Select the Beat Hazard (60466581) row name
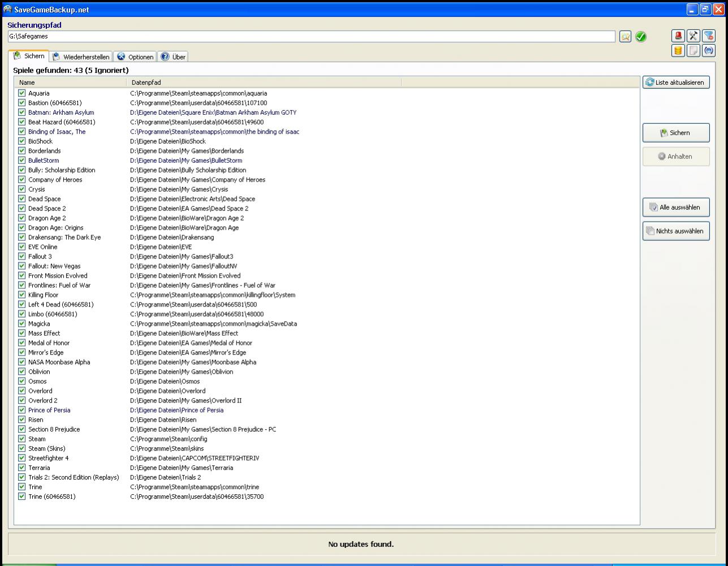The width and height of the screenshot is (728, 566). (x=62, y=122)
